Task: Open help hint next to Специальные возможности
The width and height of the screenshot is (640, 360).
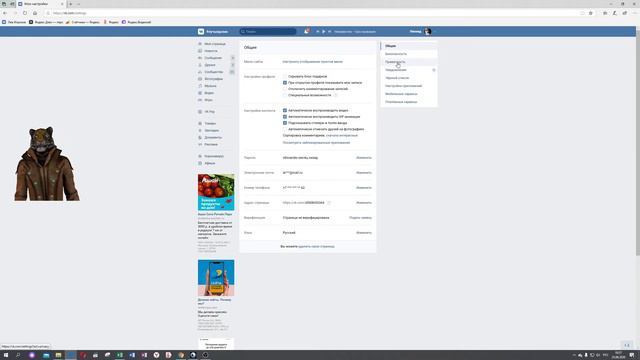Action: click(336, 95)
